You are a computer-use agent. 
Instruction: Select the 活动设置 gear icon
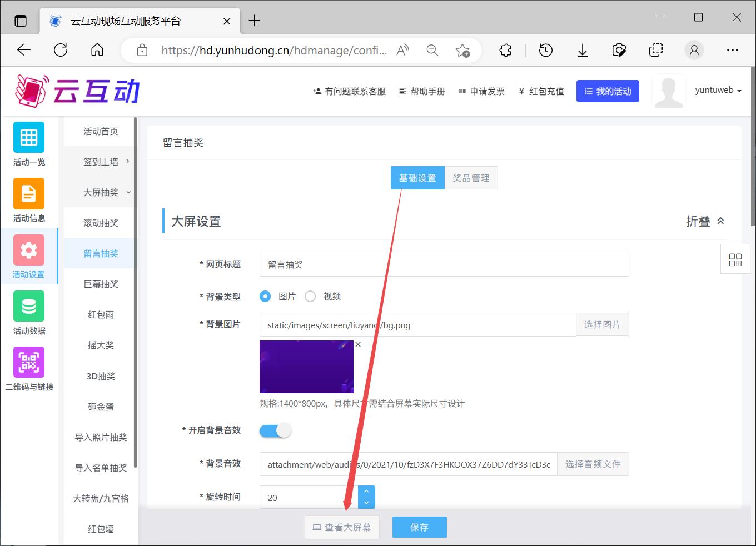29,250
